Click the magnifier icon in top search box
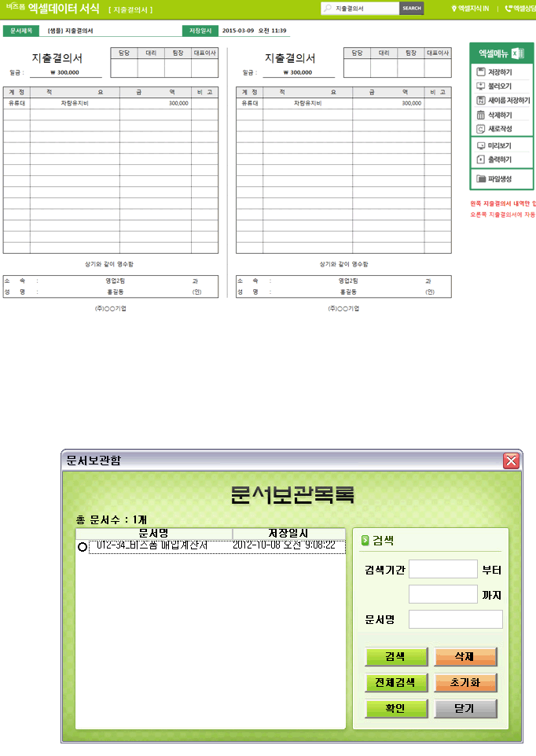The width and height of the screenshot is (536, 756). [x=328, y=8]
